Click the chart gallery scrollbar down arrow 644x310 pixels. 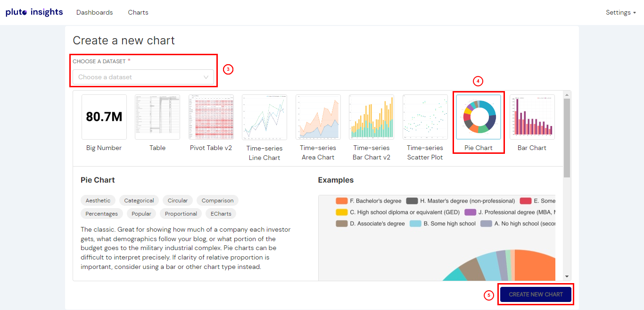tap(567, 276)
